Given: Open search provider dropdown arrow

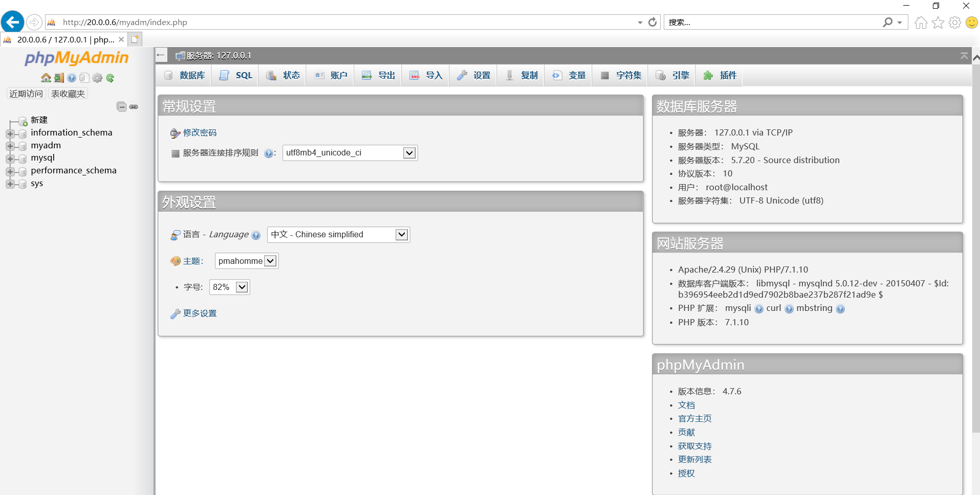Looking at the screenshot, I should pyautogui.click(x=900, y=22).
